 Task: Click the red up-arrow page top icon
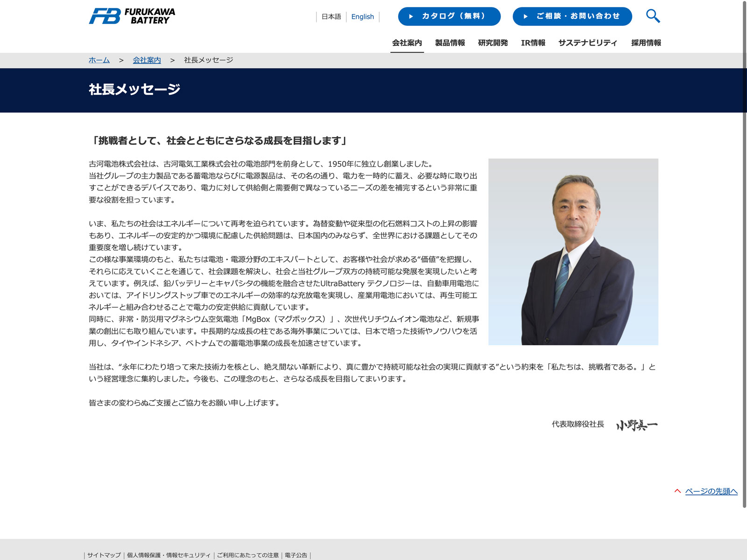coord(677,491)
